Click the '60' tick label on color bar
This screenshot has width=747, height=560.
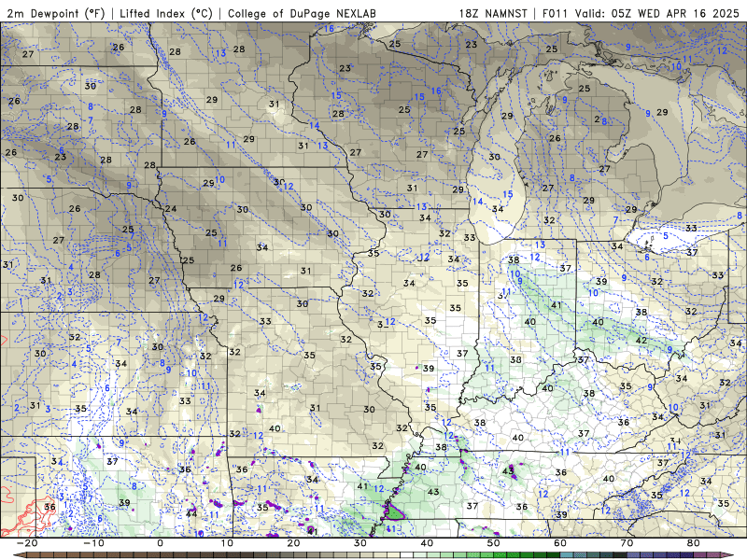(x=560, y=543)
